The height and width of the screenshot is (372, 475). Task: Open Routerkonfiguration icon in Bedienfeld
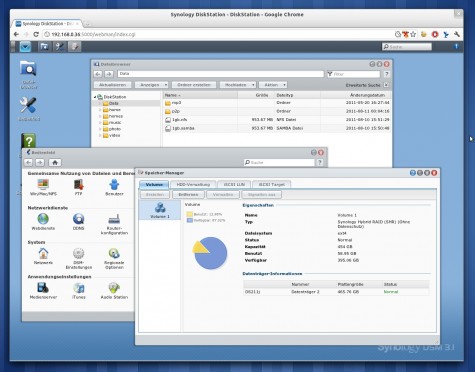(114, 224)
